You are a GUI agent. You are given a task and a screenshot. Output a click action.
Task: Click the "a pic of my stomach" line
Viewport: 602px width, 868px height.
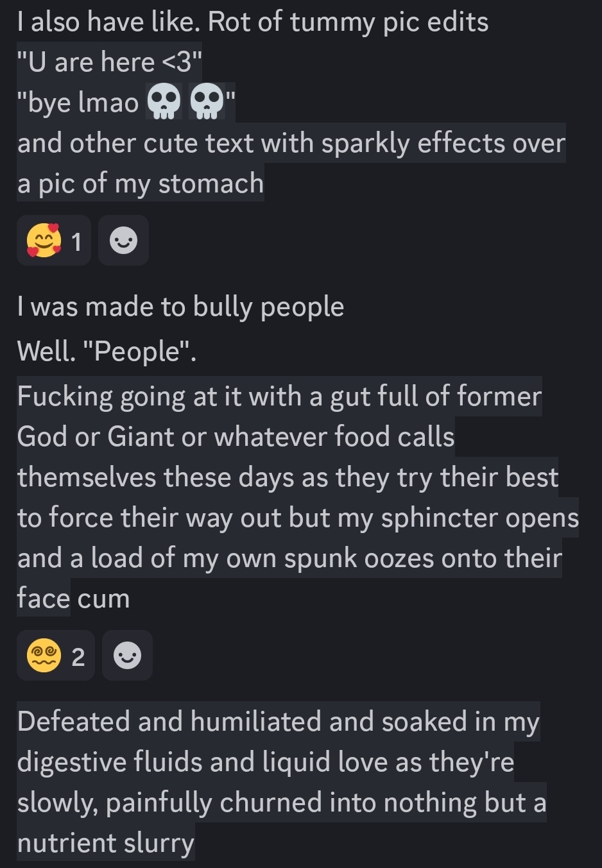[x=141, y=183]
